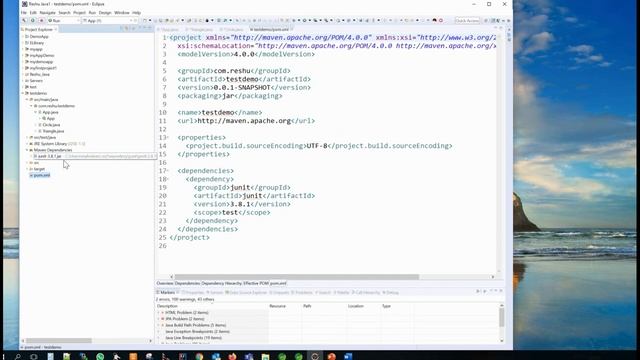Click the editor horizontal scrollbar
This screenshot has height=360, width=640.
[x=297, y=277]
